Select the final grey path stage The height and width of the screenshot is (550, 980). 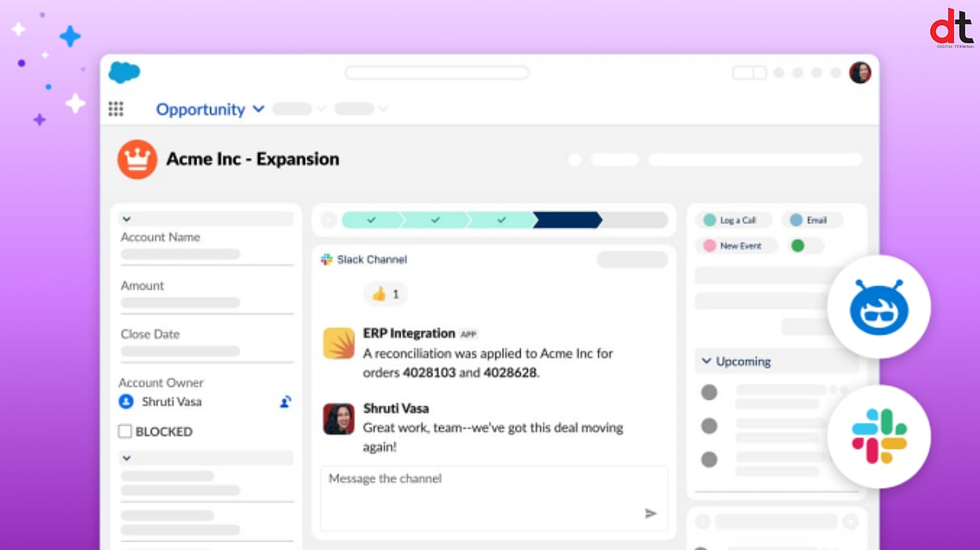coord(635,220)
